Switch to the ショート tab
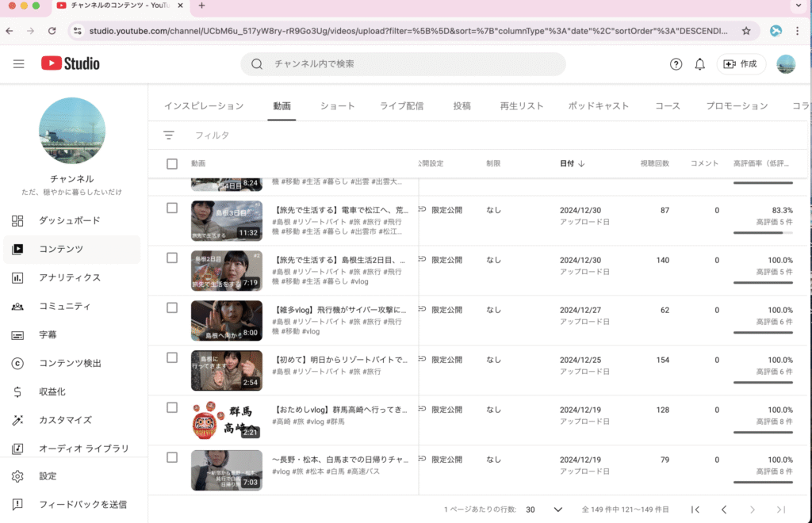812x523 pixels. click(x=338, y=105)
